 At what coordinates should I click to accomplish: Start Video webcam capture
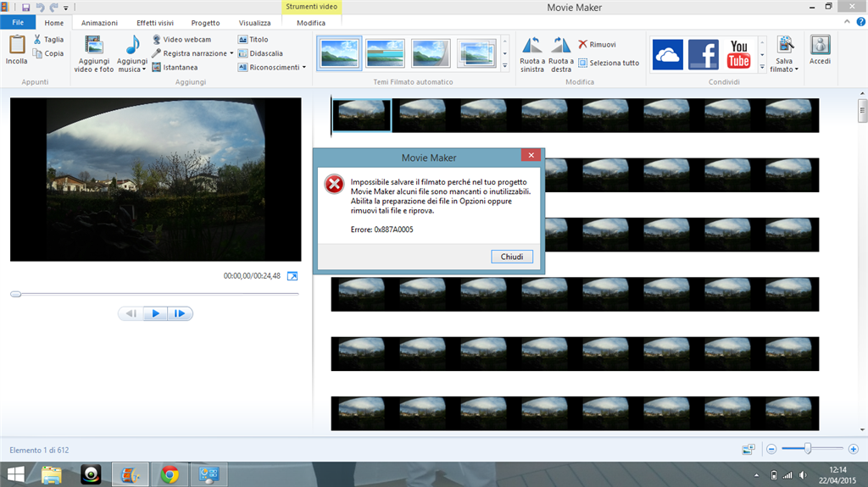tap(181, 39)
